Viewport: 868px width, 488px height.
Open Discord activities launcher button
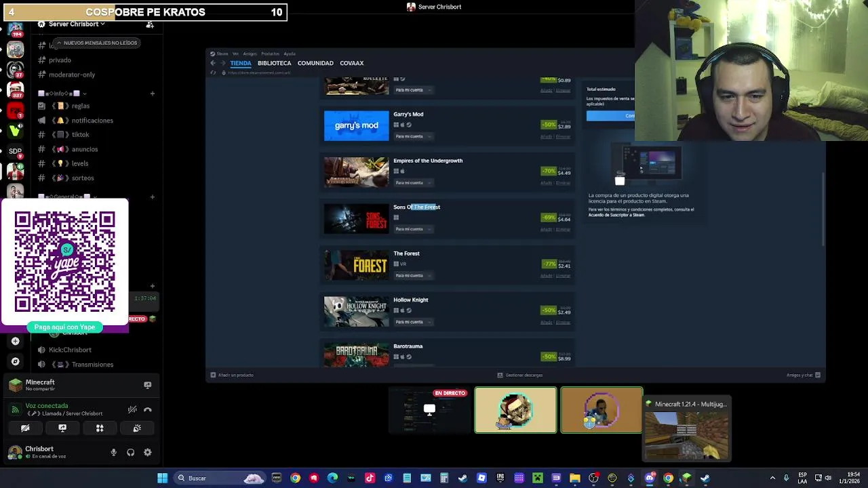click(x=100, y=428)
